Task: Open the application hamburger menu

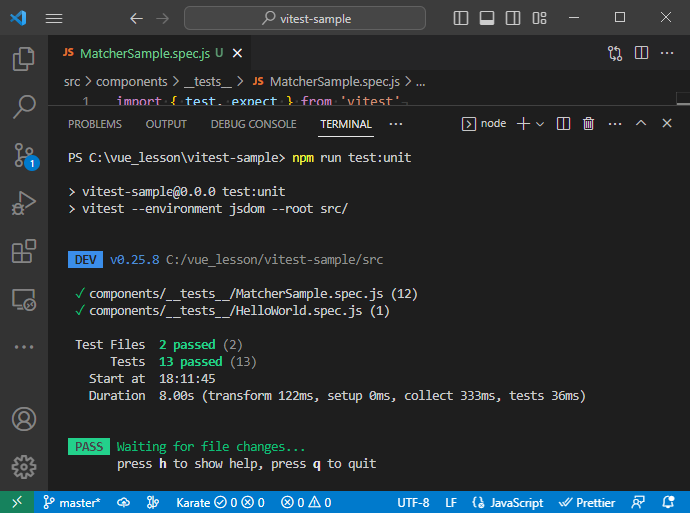Action: click(x=54, y=18)
